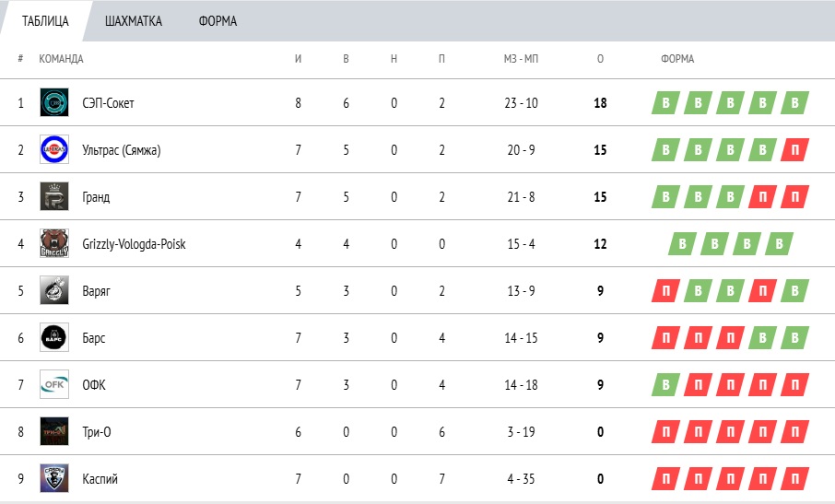Screen dimensions: 835x504
Task: Click the red П loss badge for Ультрас
Action: (795, 150)
